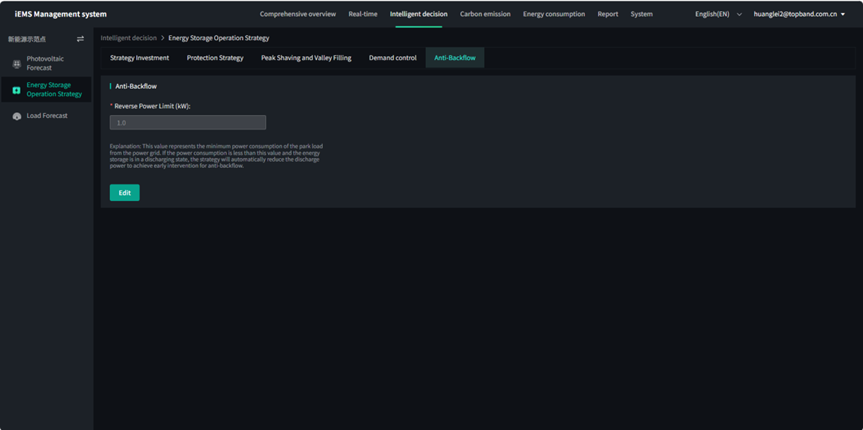Click the Energy Storage Operation Strategy icon
Image resolution: width=863 pixels, height=430 pixels.
(x=16, y=90)
